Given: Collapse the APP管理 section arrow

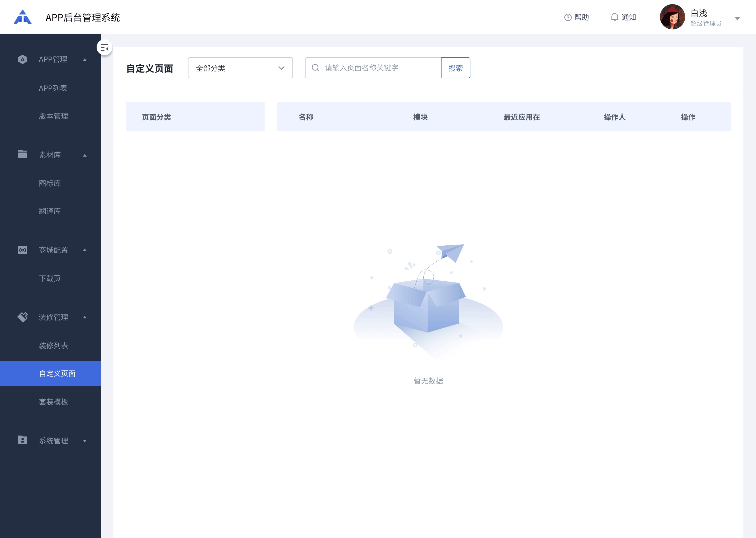Looking at the screenshot, I should tap(85, 60).
